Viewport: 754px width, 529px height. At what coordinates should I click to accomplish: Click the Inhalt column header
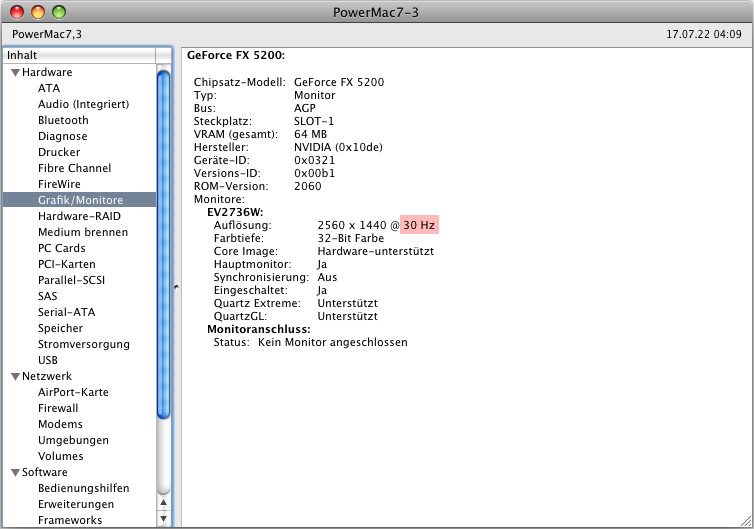[79, 55]
